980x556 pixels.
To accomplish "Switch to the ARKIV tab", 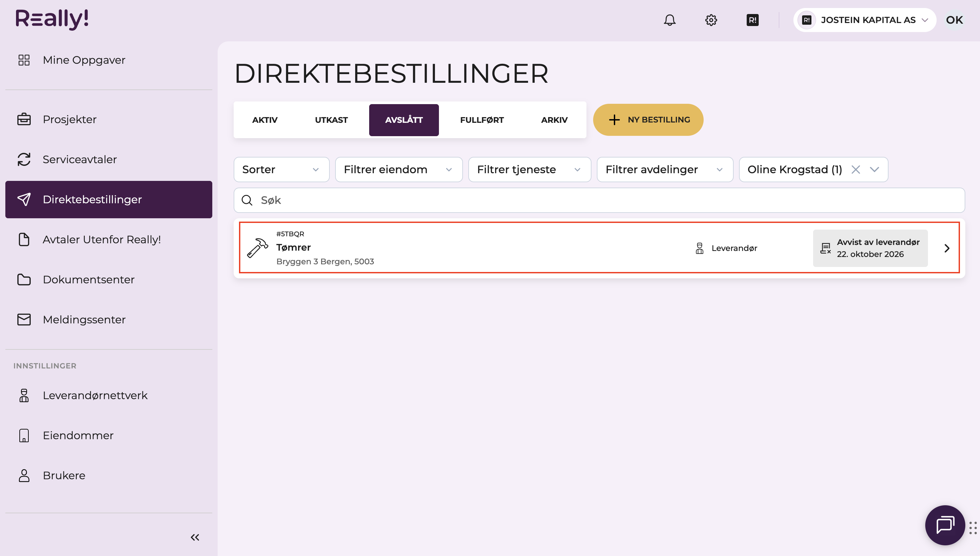I will pyautogui.click(x=554, y=120).
